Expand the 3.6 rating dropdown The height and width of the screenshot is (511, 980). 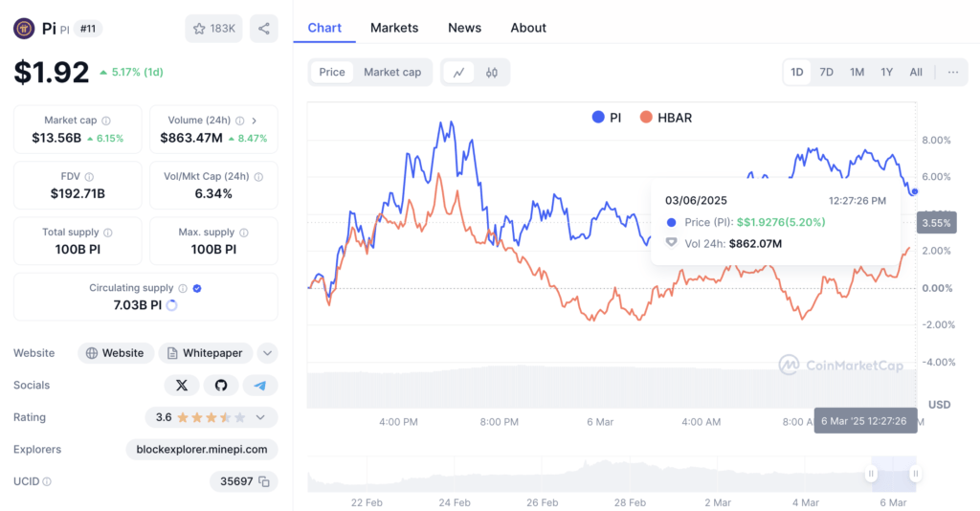pyautogui.click(x=260, y=417)
